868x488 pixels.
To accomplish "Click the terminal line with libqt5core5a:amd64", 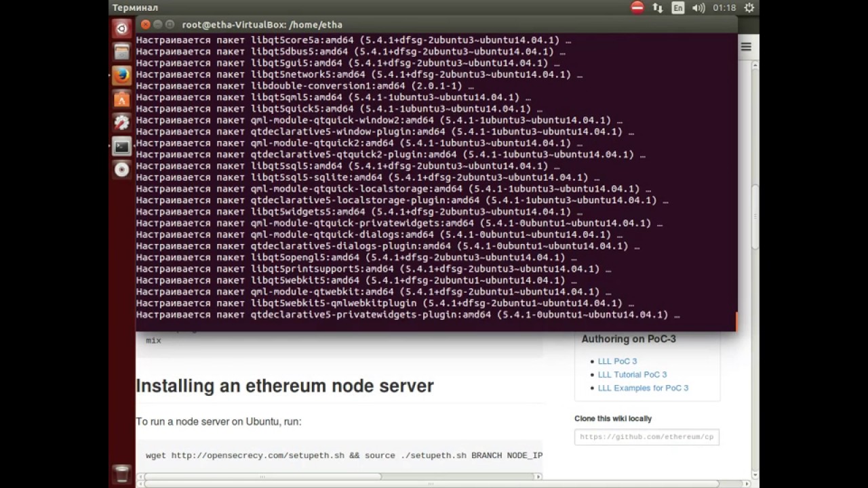I will click(x=353, y=40).
